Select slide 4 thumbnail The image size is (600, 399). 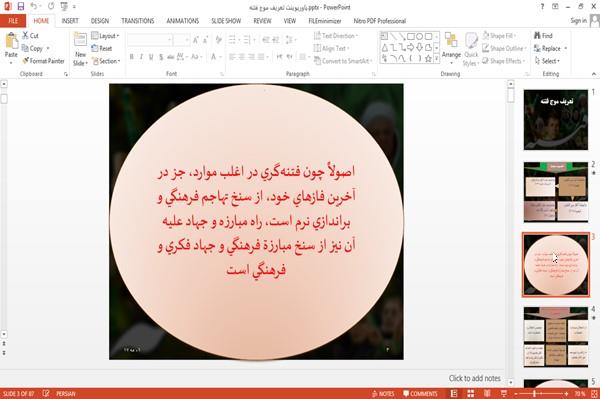click(556, 337)
